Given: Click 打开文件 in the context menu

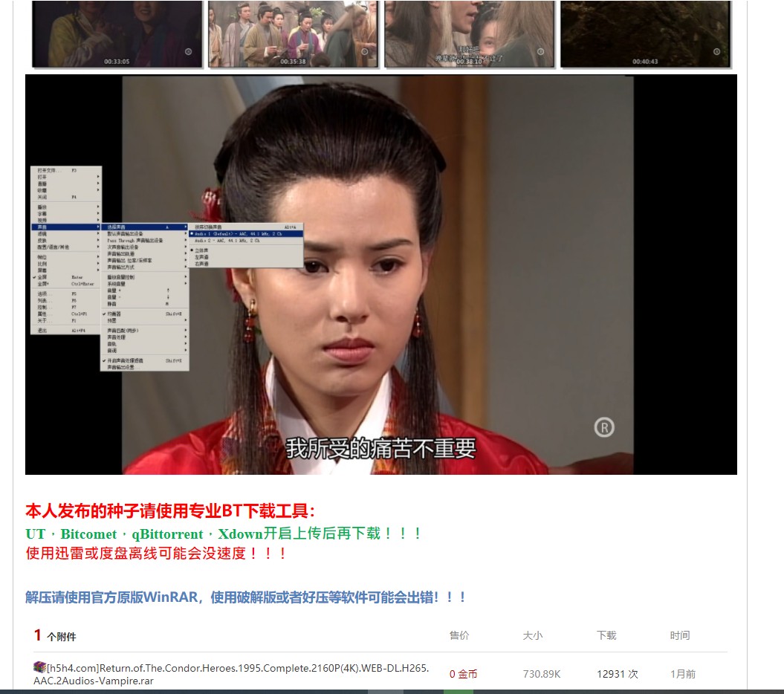Looking at the screenshot, I should (48, 170).
